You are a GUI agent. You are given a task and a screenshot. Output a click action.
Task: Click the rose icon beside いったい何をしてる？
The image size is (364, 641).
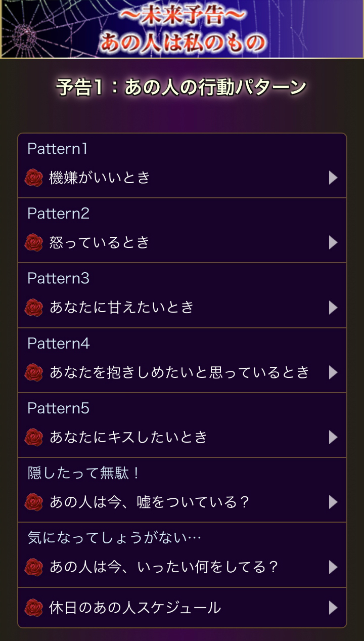(34, 567)
